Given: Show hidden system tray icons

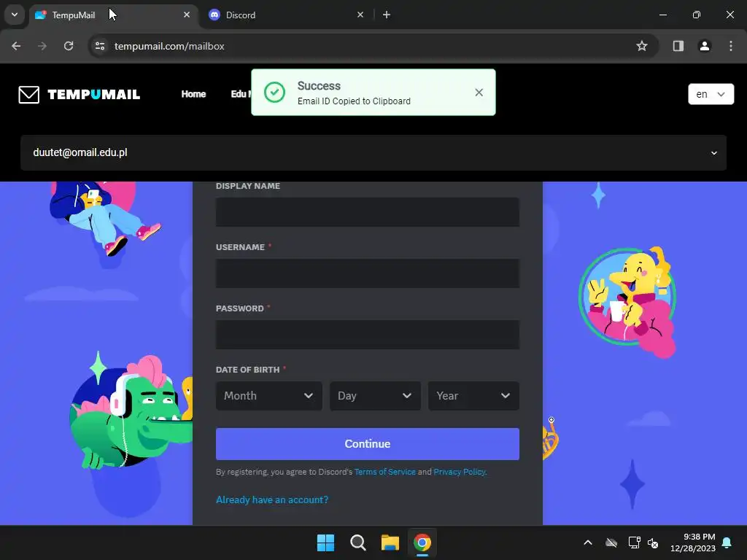Looking at the screenshot, I should point(588,542).
